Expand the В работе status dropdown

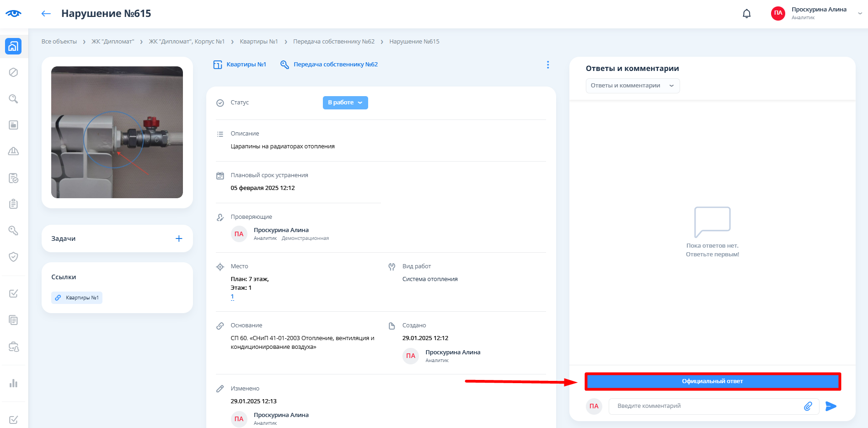click(345, 103)
